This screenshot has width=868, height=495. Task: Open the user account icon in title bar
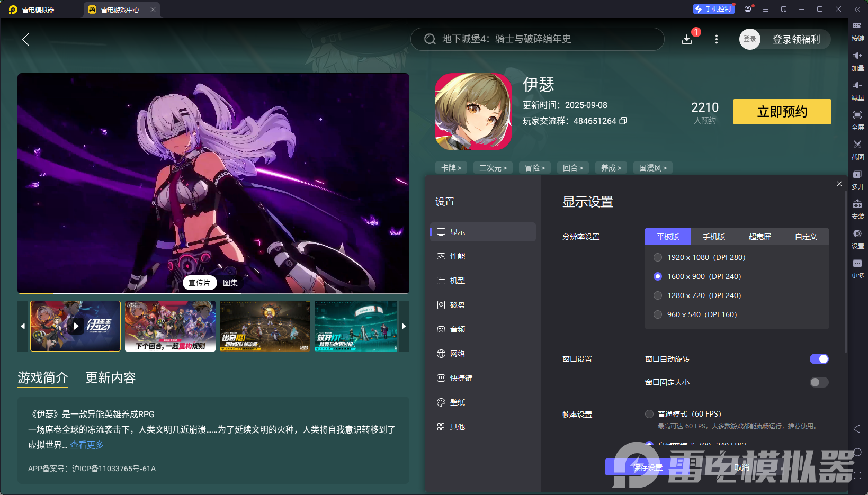pyautogui.click(x=748, y=9)
